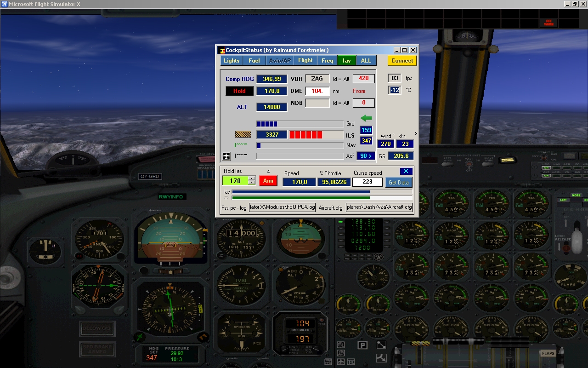Click the airspeed indicator gauge showing KNOTS
588x368 pixels.
99,238
